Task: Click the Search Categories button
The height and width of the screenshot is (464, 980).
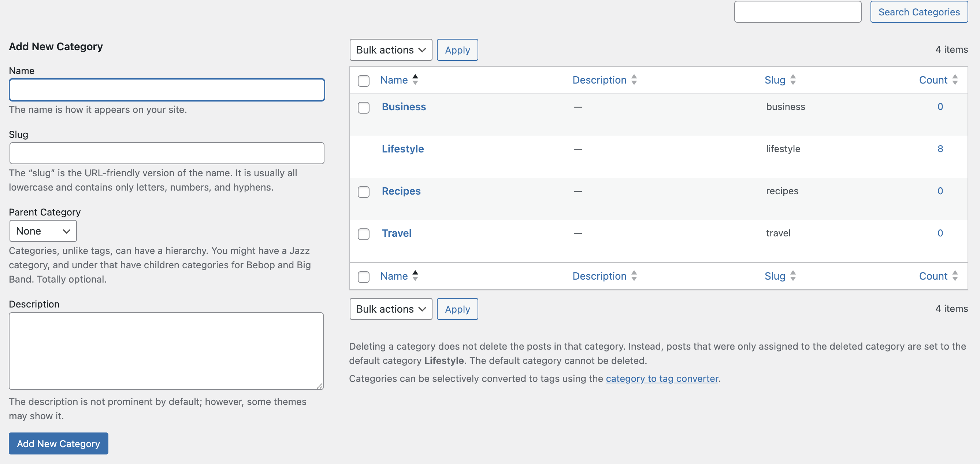Action: click(x=919, y=11)
